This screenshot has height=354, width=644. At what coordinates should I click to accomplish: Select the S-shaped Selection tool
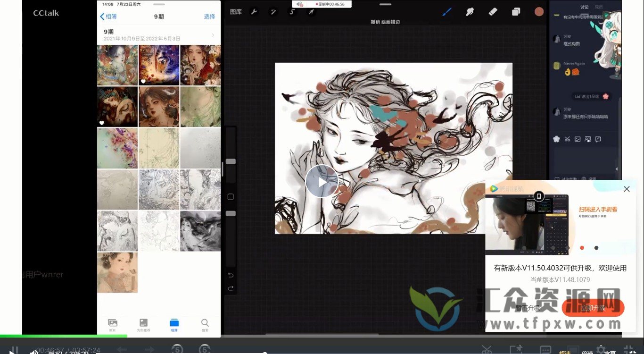292,12
